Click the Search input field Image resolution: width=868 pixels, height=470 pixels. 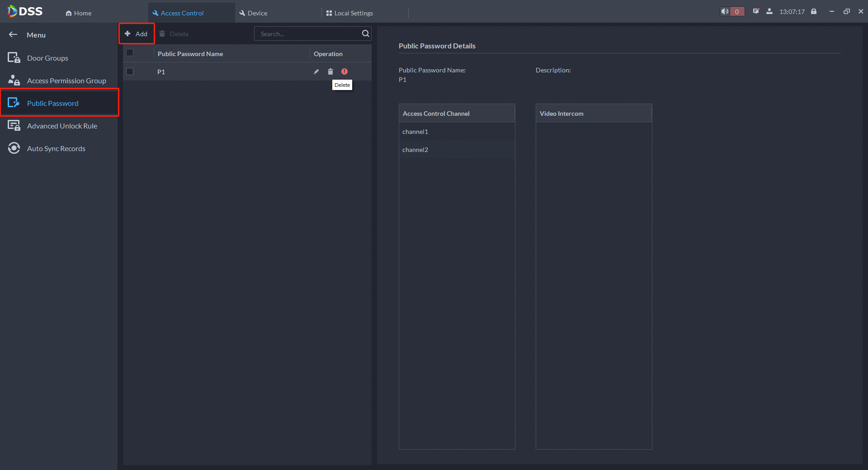[307, 34]
